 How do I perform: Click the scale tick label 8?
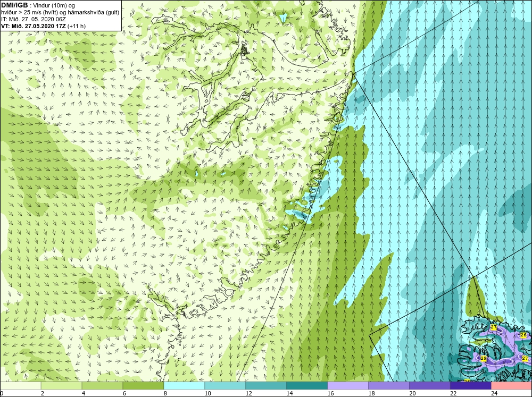165,393
